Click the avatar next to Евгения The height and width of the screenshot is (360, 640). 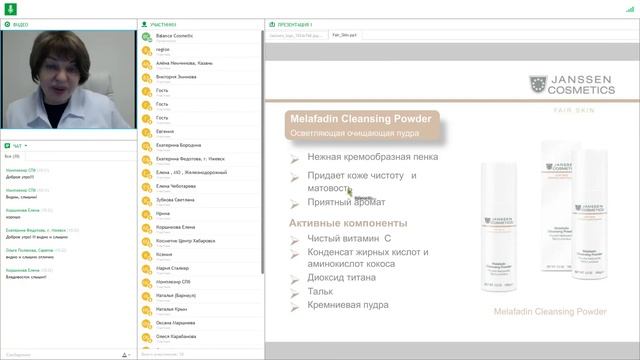pyautogui.click(x=147, y=133)
